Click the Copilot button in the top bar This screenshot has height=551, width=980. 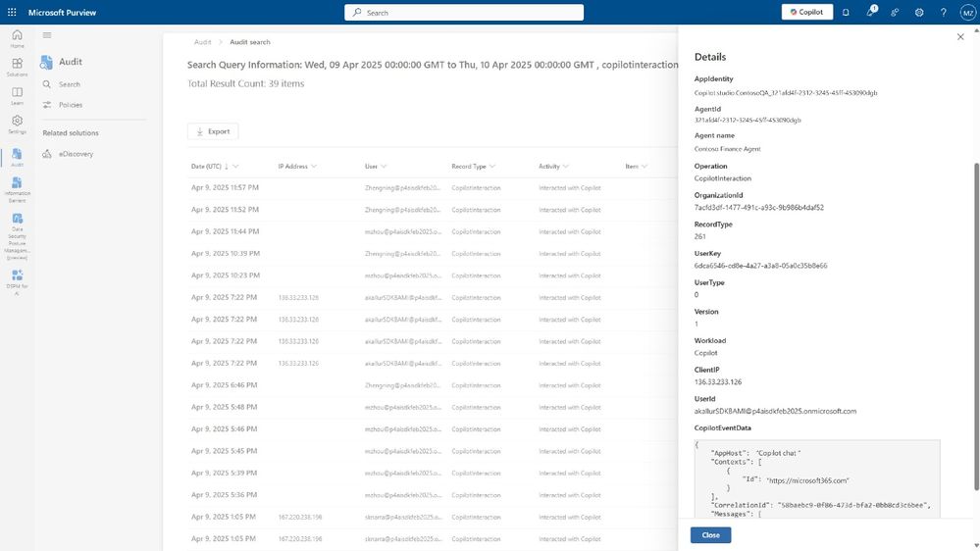[x=807, y=12]
